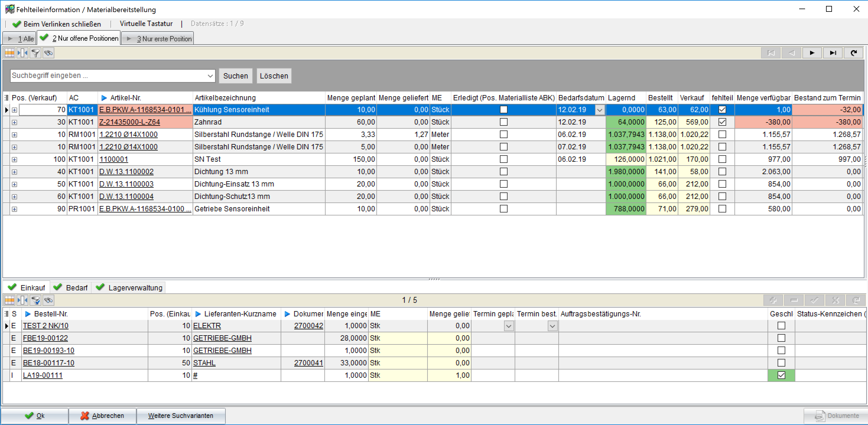The image size is (868, 425).
Task: Open grid layout icon in Einkauf toolbar
Action: [9, 300]
